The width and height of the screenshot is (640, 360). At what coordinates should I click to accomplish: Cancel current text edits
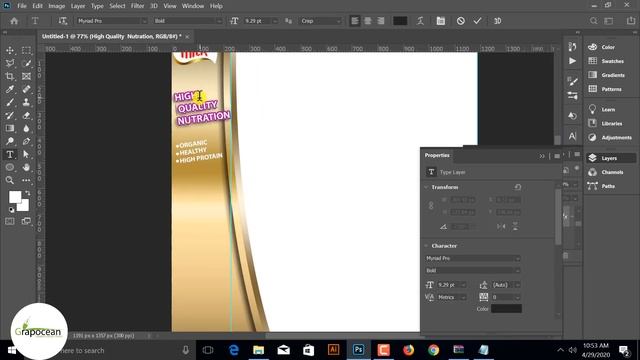[x=460, y=21]
